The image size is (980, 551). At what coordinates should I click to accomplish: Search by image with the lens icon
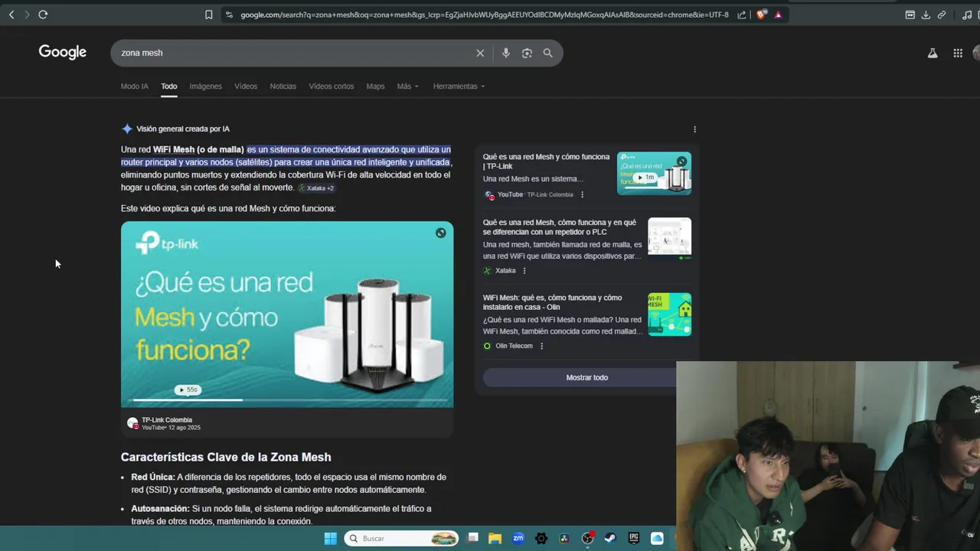tap(527, 53)
